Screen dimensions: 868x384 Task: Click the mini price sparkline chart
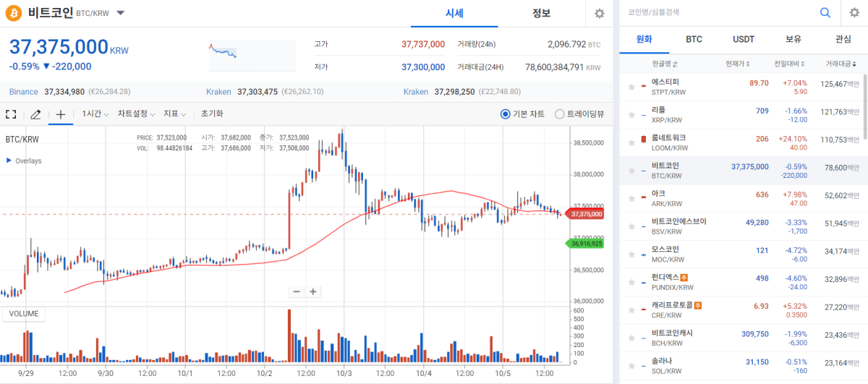[x=252, y=55]
